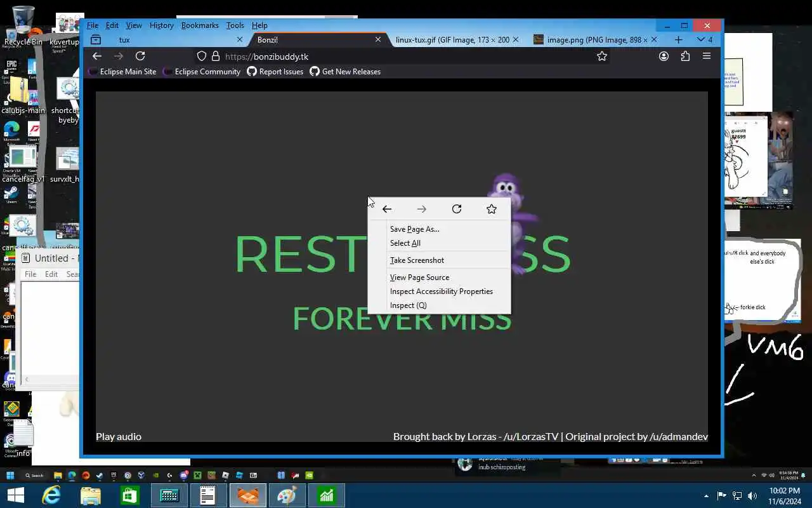The image size is (812, 508).
Task: Open the Extensions puzzle icon
Action: [685, 56]
